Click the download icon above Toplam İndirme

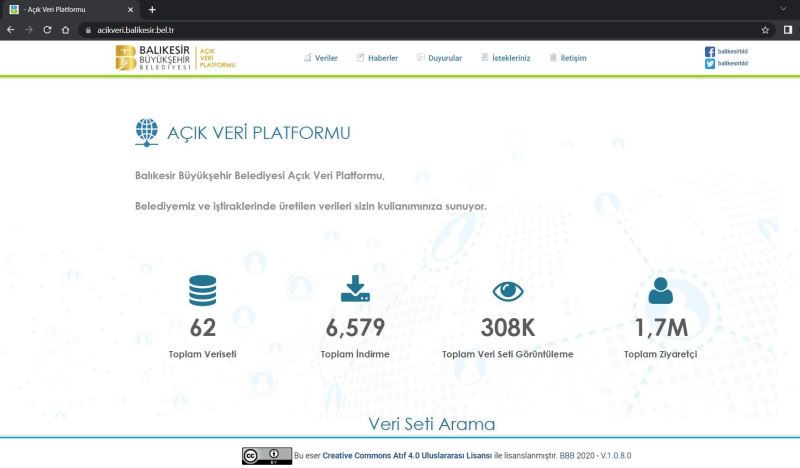tap(355, 290)
